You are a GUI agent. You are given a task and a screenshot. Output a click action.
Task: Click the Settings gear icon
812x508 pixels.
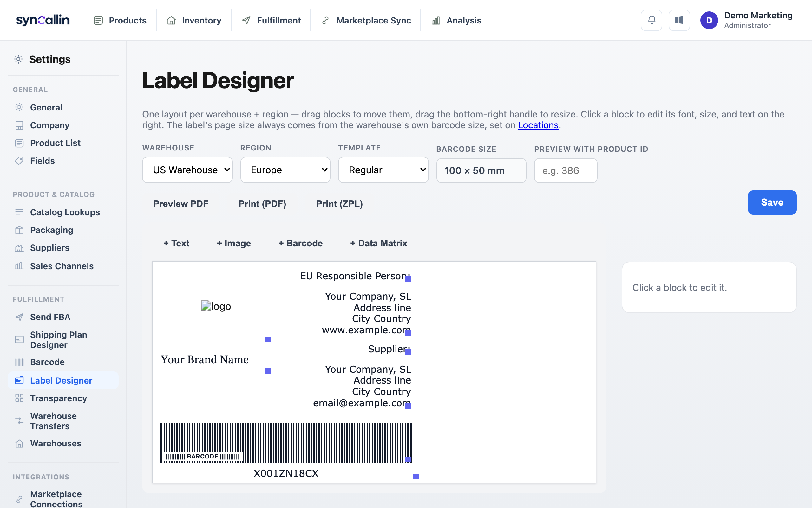18,59
